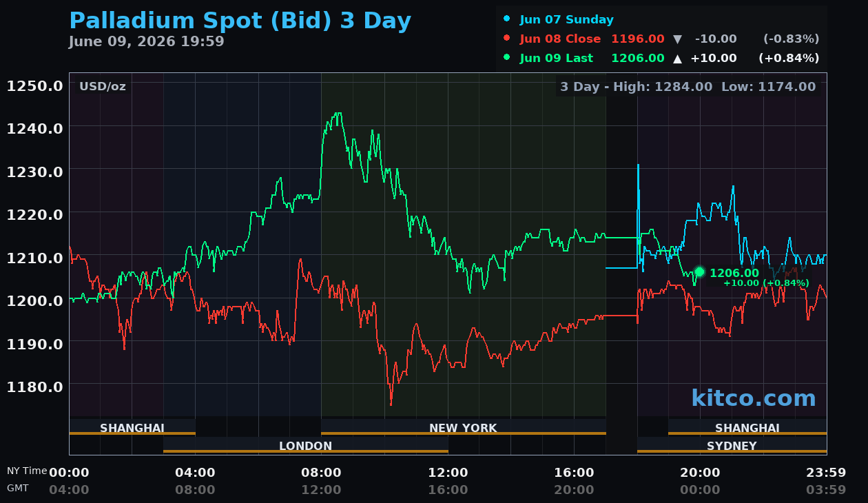Click the 3 Day High 1284.00 text
The width and height of the screenshot is (868, 503).
637,86
